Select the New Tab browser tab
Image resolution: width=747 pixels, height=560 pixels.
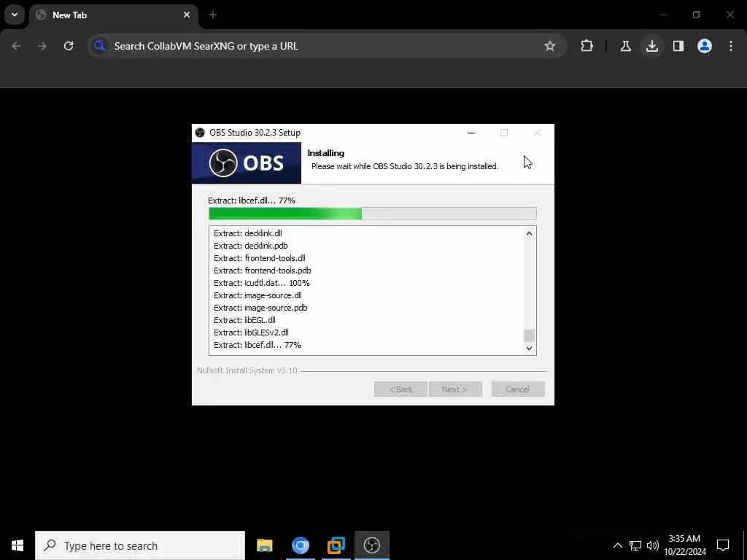pyautogui.click(x=114, y=15)
